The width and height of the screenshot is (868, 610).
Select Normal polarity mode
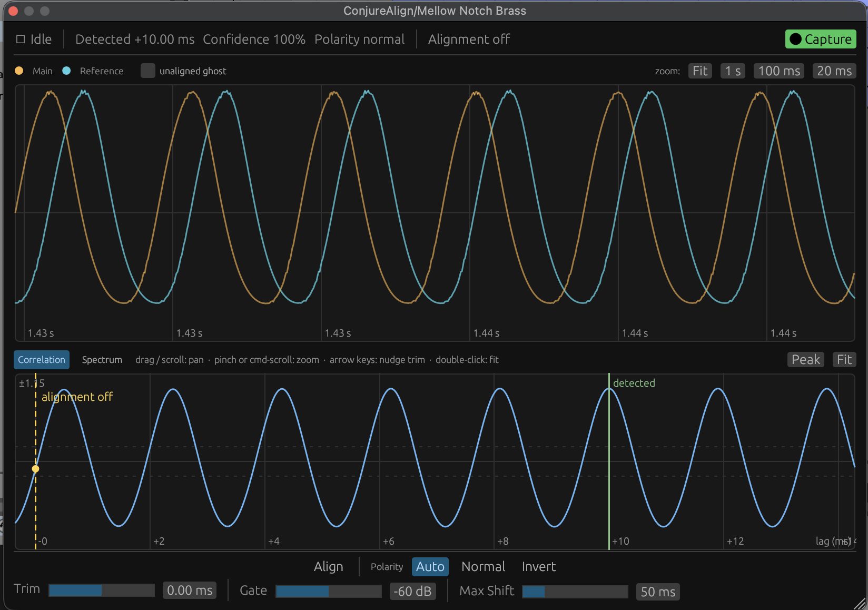483,567
